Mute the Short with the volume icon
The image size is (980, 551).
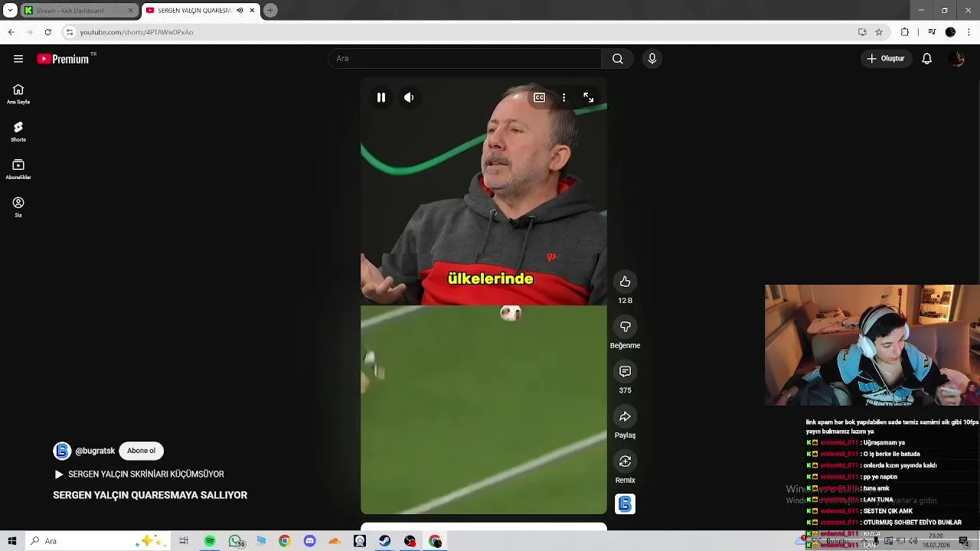pos(409,97)
